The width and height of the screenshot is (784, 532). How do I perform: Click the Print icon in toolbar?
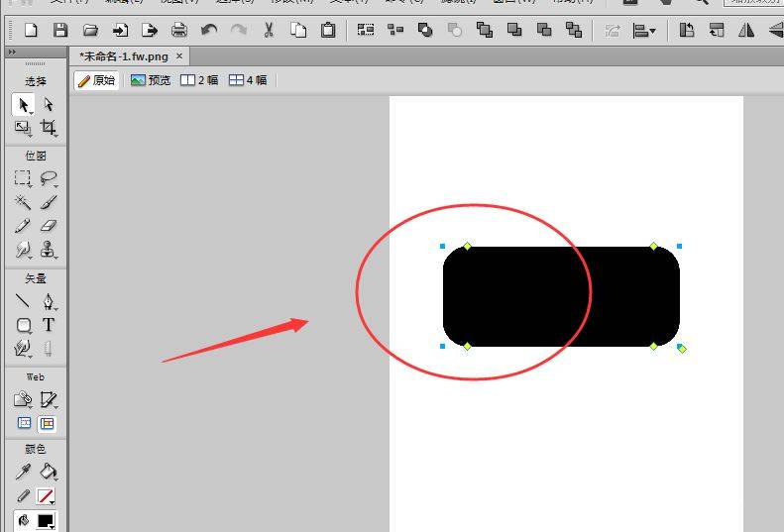tap(178, 31)
